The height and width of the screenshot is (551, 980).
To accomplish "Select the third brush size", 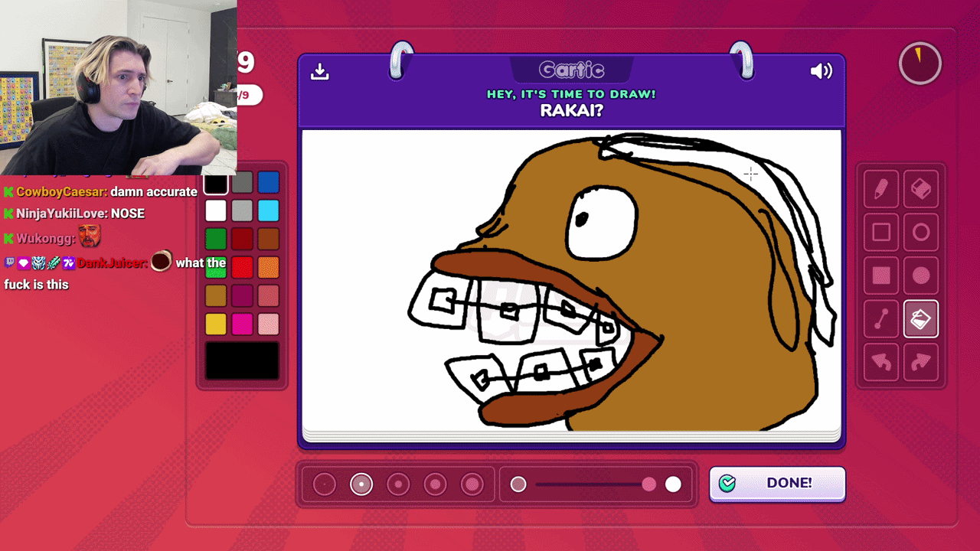I will pyautogui.click(x=398, y=484).
